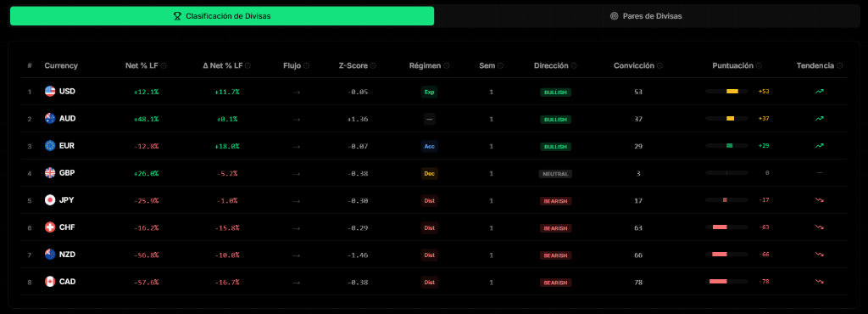Click the GBP flag icon
This screenshot has height=314, width=868.
[50, 173]
